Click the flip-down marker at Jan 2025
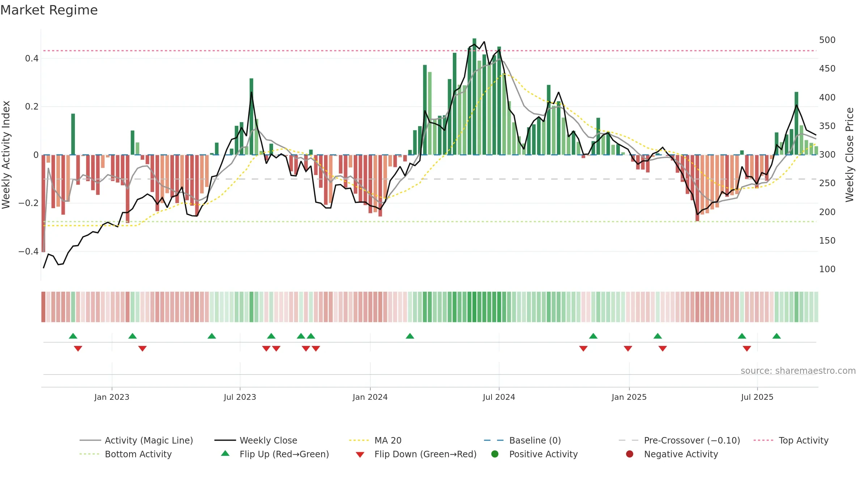The width and height of the screenshot is (868, 488). (x=628, y=348)
